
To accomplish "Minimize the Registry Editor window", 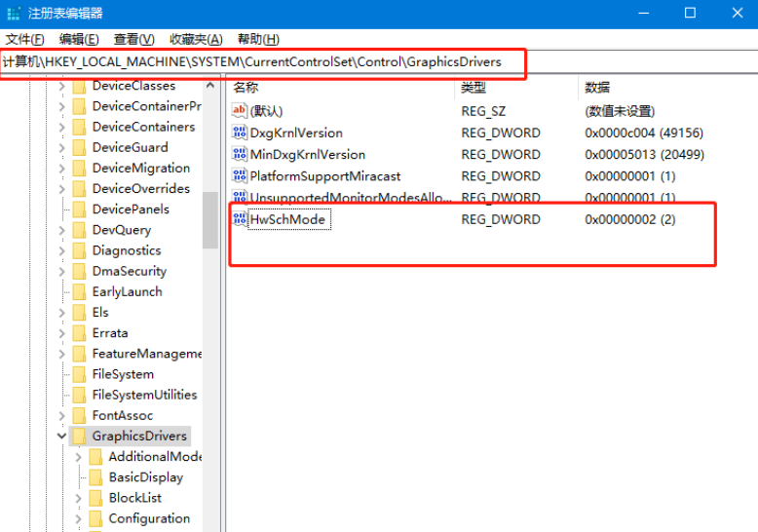I will (x=643, y=13).
